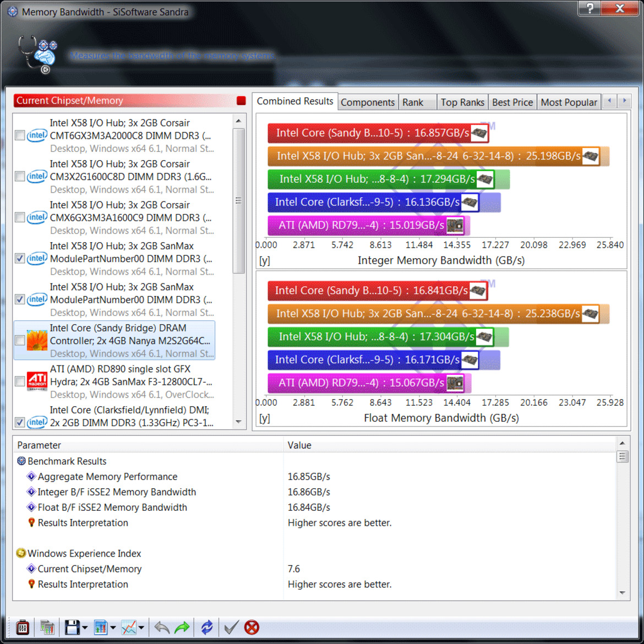Uncheck the Clarksfield/Lynnfield DMI checkbox

(19, 422)
